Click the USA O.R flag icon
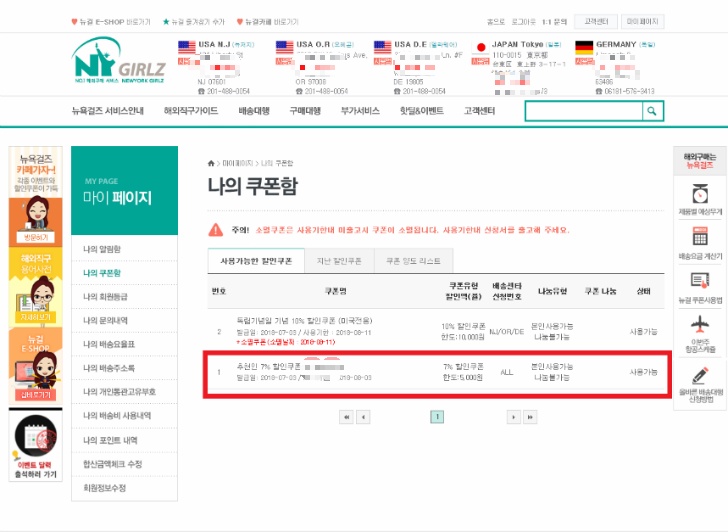Viewport: 728px width, 532px height. (284, 47)
